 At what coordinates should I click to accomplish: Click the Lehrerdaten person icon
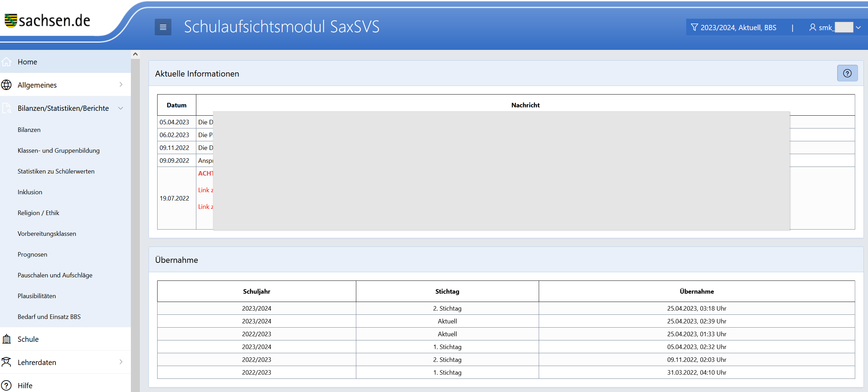[x=7, y=362]
